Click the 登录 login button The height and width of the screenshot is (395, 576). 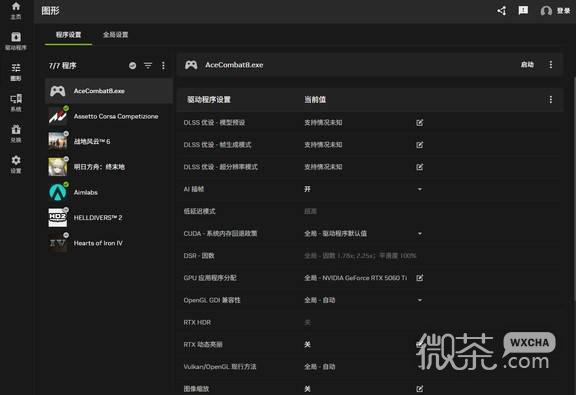[555, 11]
